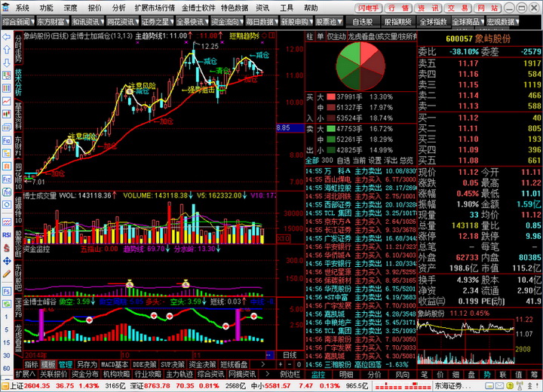Click the green big-sell color swatch 47753手
This screenshot has width=543, height=392.
click(331, 129)
